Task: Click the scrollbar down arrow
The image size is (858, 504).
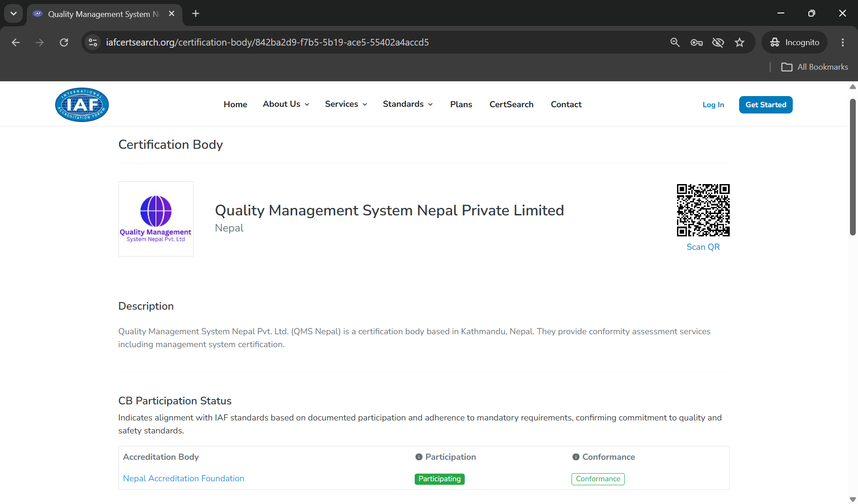Action: (853, 500)
